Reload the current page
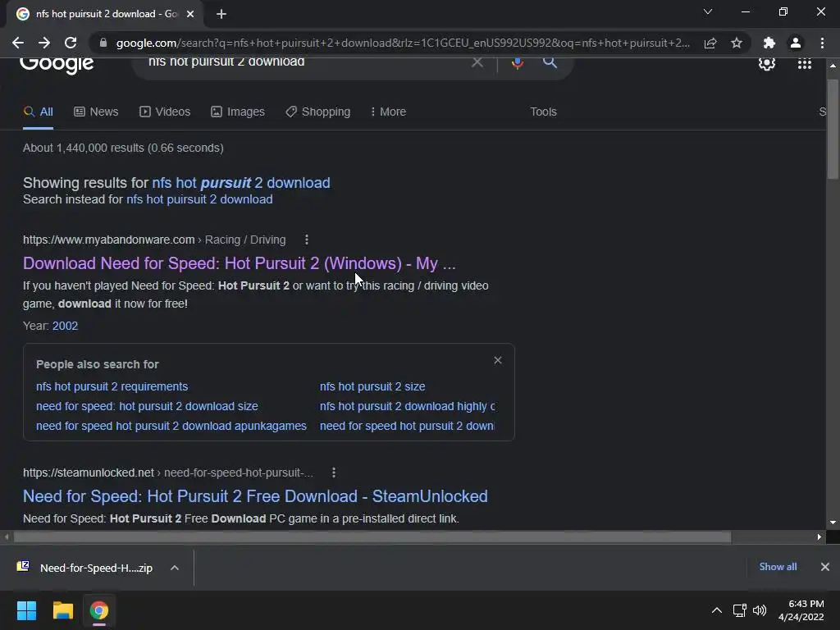Image resolution: width=840 pixels, height=630 pixels. point(71,43)
